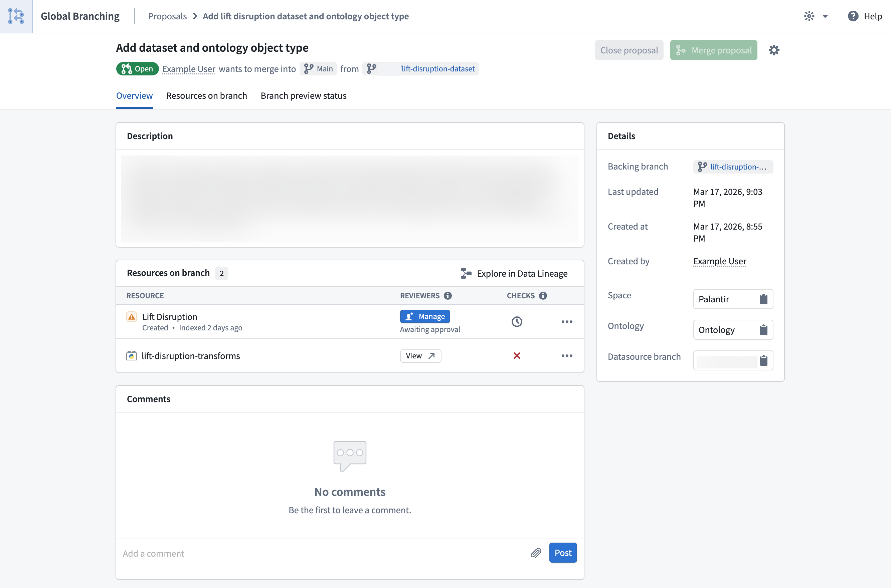Open the ellipsis menu for lift-disruption-transforms
The width and height of the screenshot is (891, 588).
tap(567, 355)
